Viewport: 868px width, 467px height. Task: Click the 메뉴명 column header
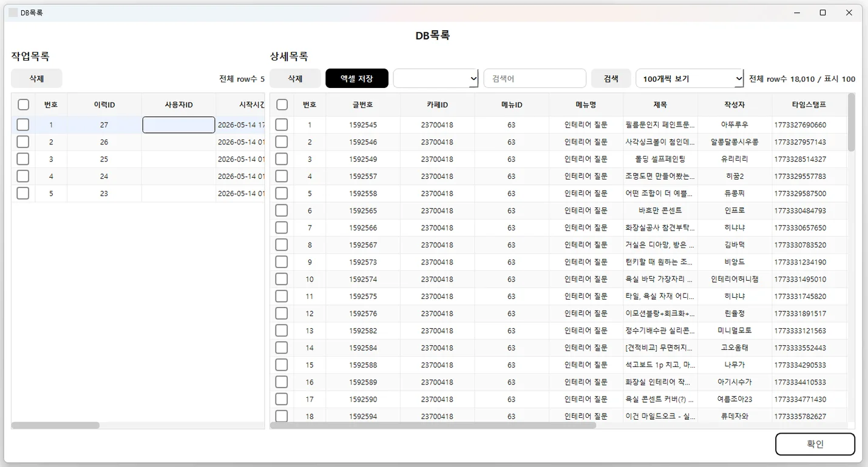pos(586,105)
